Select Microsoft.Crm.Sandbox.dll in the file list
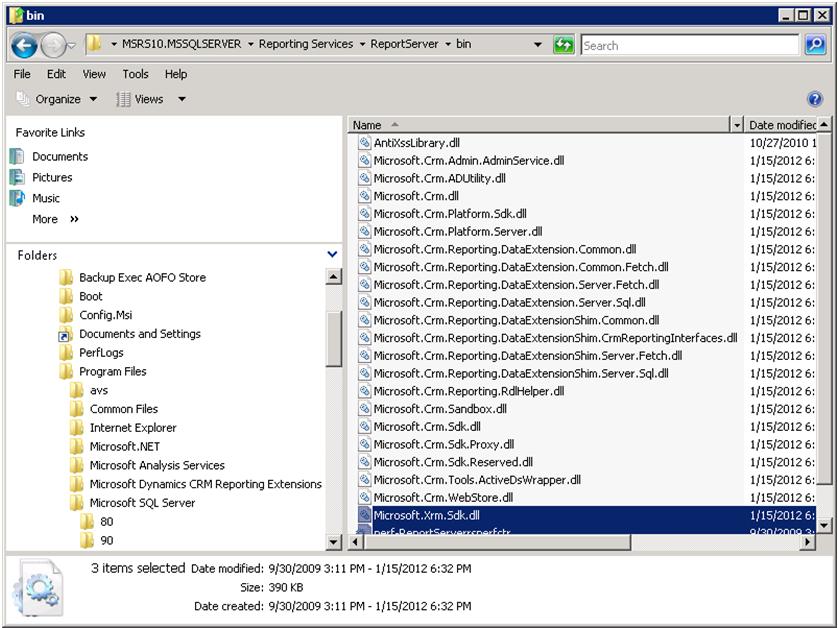 [438, 408]
